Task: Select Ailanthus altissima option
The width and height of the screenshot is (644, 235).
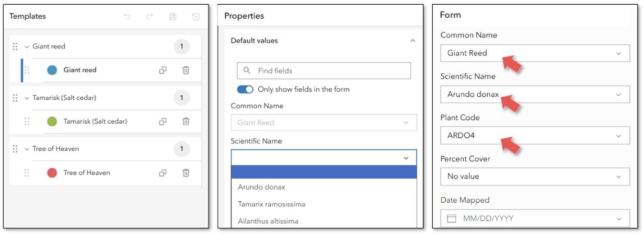Action: 268,221
